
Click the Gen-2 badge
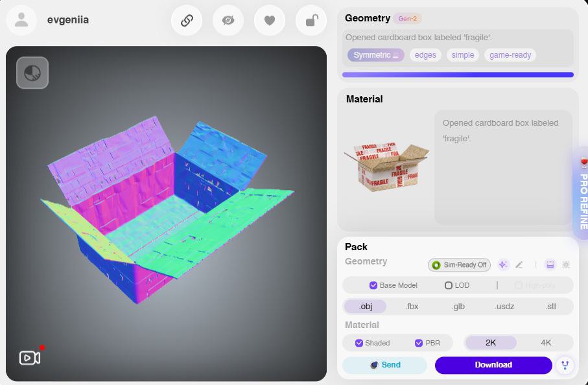[407, 18]
